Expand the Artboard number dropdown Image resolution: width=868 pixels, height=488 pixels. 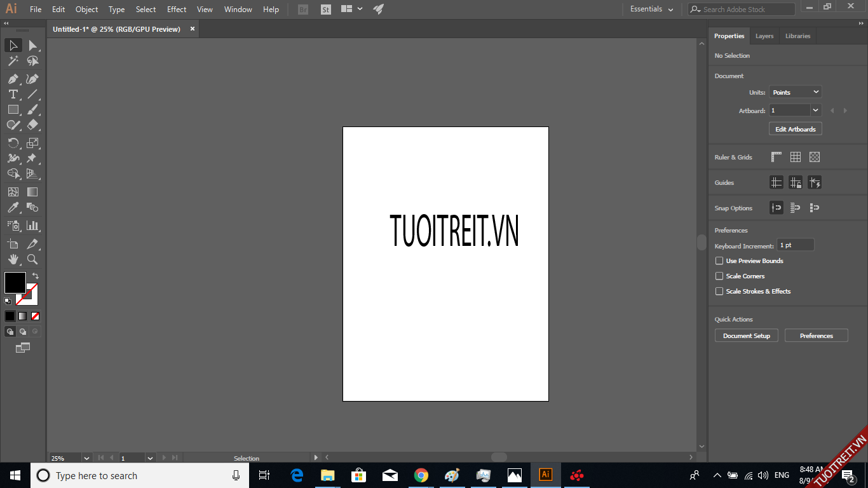coord(815,110)
